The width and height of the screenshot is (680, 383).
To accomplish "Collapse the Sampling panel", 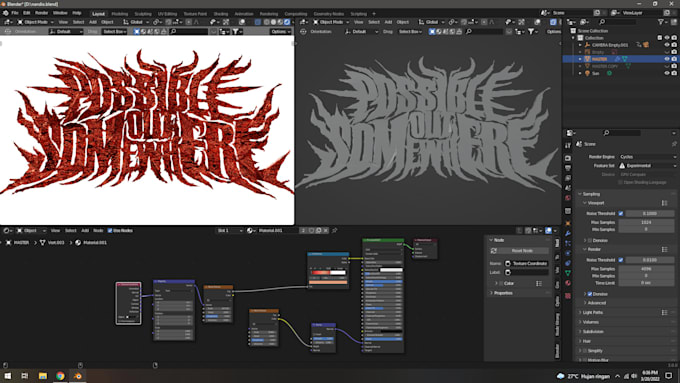I will point(591,194).
